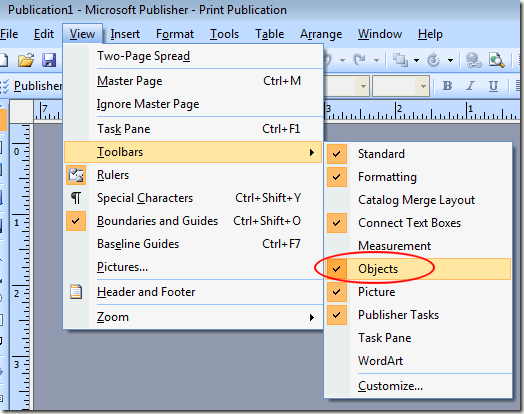Open the Bring to Front dropdown arrow
This screenshot has width=524, height=414.
point(416,60)
